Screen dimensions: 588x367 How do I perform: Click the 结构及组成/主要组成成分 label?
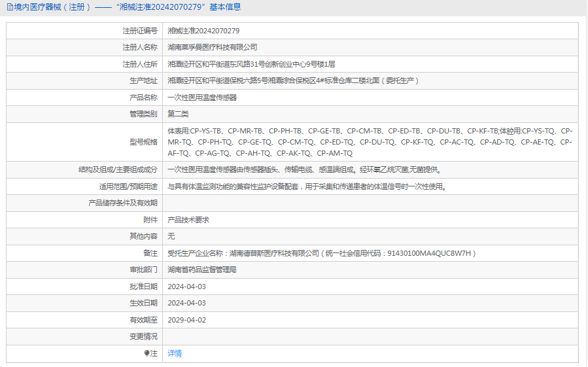click(118, 169)
